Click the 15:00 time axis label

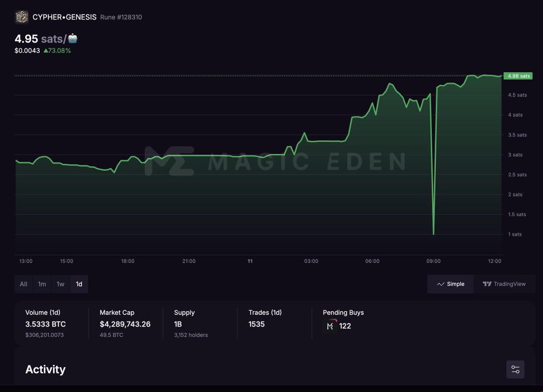tap(67, 261)
